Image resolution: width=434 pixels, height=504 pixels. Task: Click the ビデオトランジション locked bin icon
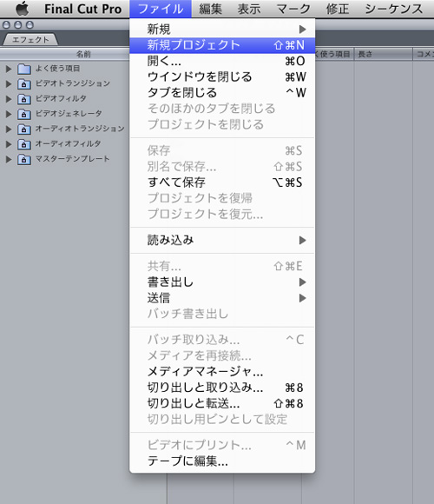(x=24, y=83)
